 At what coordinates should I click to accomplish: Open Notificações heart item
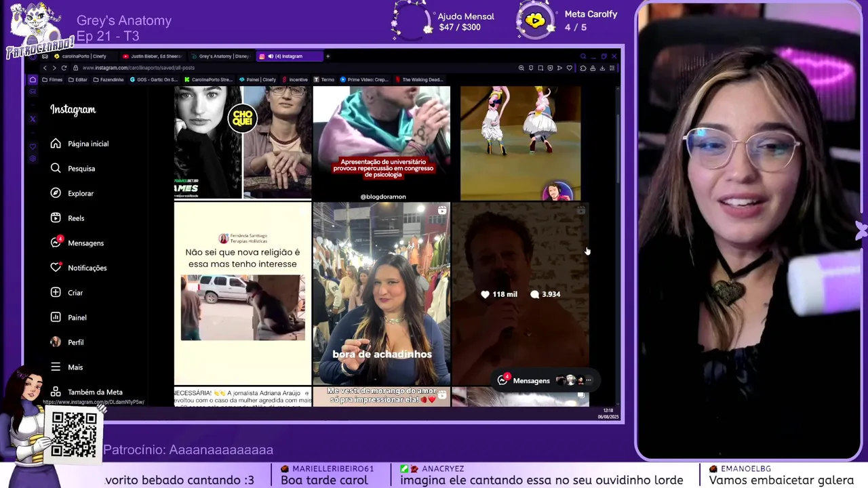[78, 268]
